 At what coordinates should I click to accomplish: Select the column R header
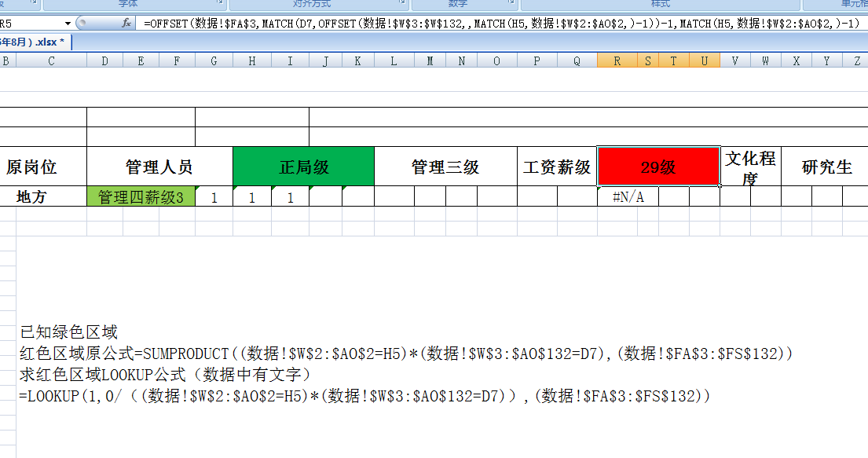click(x=617, y=60)
